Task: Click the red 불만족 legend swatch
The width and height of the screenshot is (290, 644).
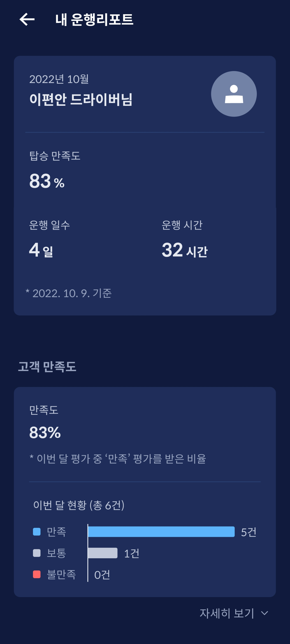Action: 37,574
